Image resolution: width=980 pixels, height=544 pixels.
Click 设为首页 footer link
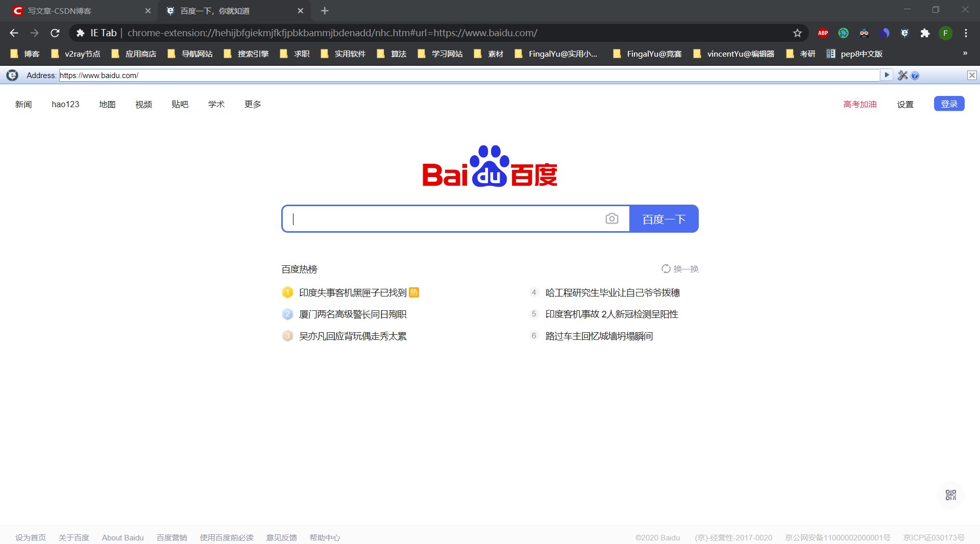(x=31, y=537)
